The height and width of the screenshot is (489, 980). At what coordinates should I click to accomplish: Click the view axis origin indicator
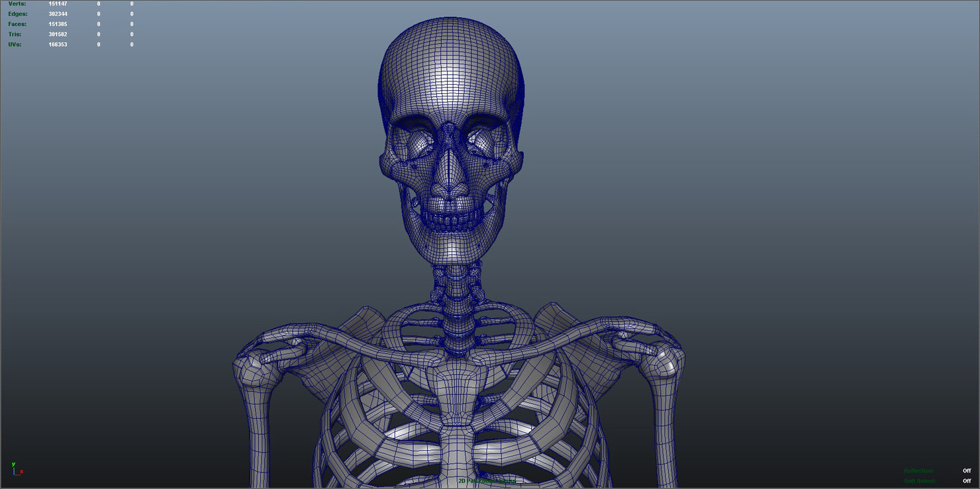(x=13, y=474)
